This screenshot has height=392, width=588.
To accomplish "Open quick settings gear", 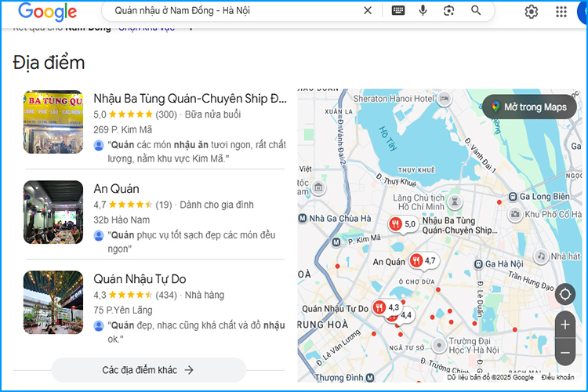I will [x=531, y=12].
